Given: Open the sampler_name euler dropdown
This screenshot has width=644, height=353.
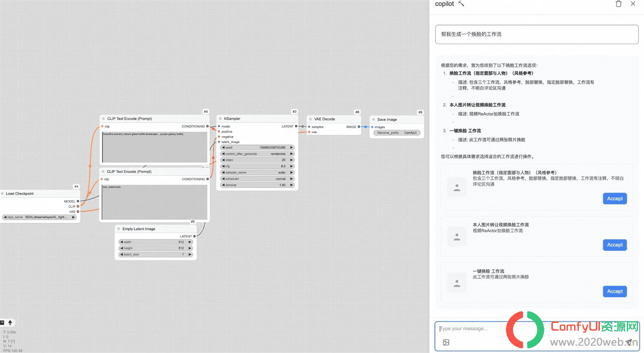Looking at the screenshot, I should pyautogui.click(x=257, y=172).
